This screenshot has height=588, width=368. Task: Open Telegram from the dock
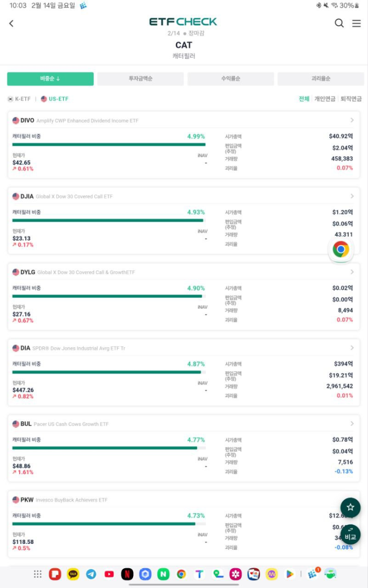[x=91, y=574]
